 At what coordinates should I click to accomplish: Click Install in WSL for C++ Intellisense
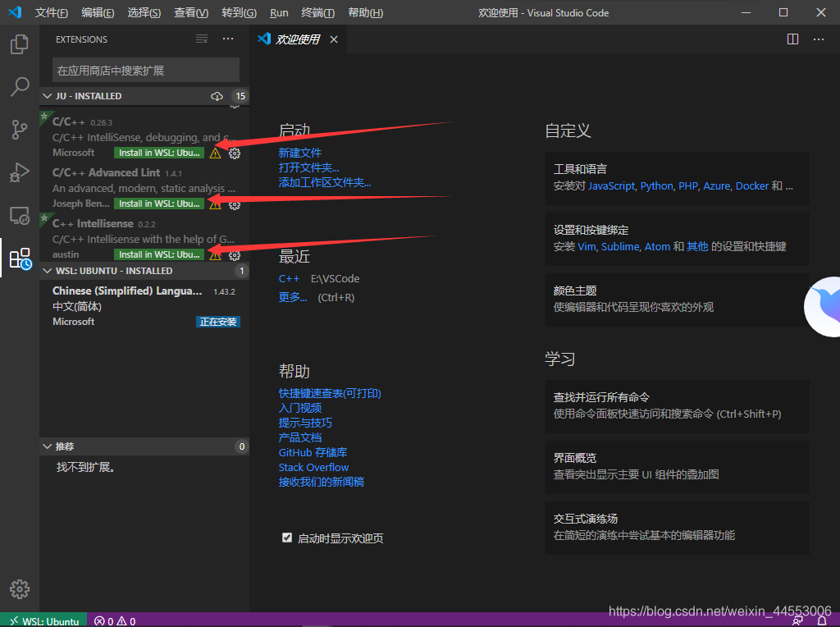tap(159, 254)
